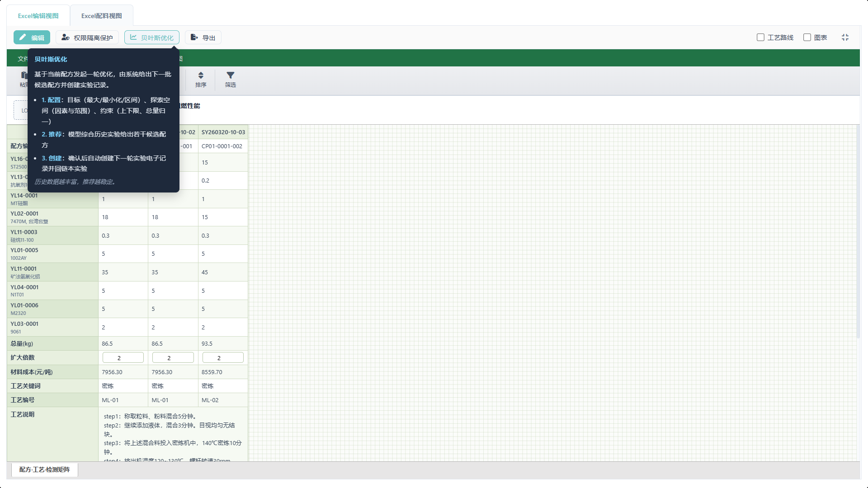Image resolution: width=868 pixels, height=488 pixels.
Task: Enable the 图表 chart checkbox
Action: pos(807,38)
